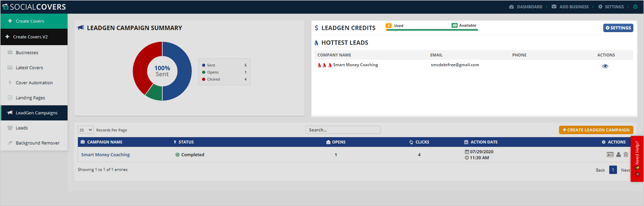
Task: Toggle the Clicked legend entry in chart
Action: pyautogui.click(x=213, y=79)
